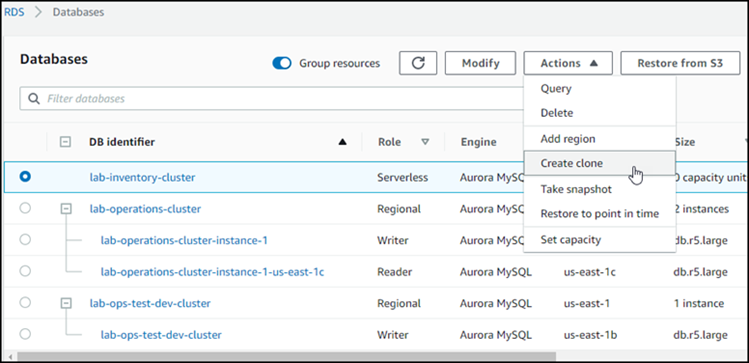Screen dimensions: 749x363
Task: Click the Serverless role cell
Action: tap(403, 177)
